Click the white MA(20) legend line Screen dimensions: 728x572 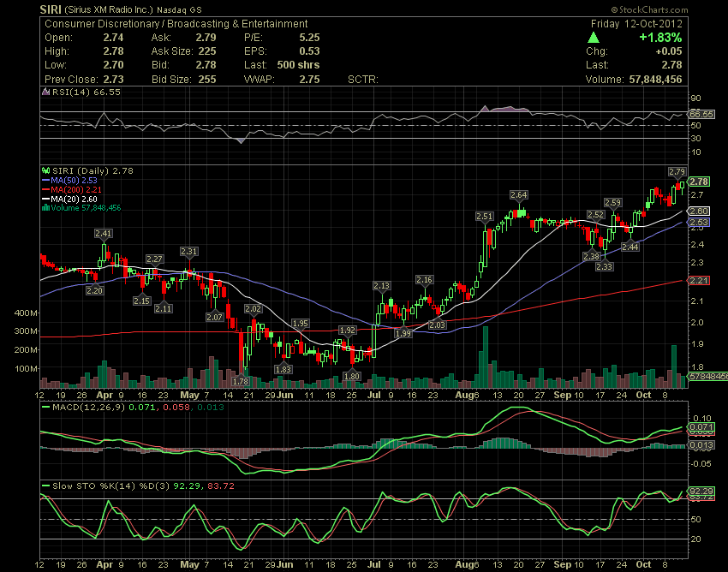pos(45,199)
